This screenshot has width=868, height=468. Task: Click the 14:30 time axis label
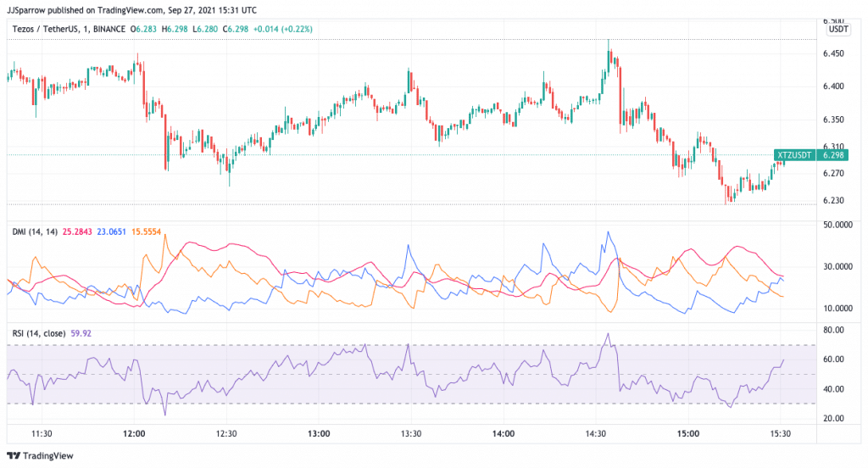(596, 433)
